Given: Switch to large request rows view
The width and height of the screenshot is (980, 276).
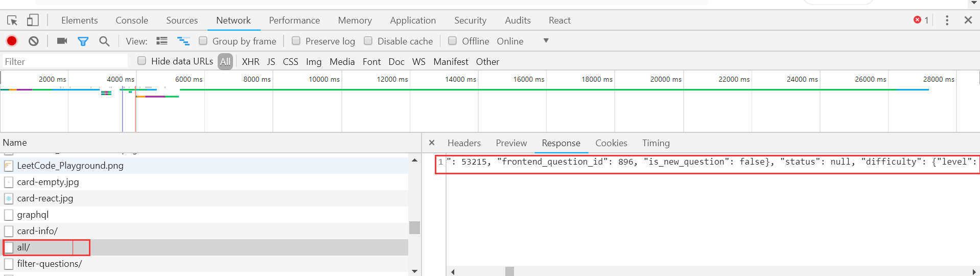Looking at the screenshot, I should click(x=162, y=41).
